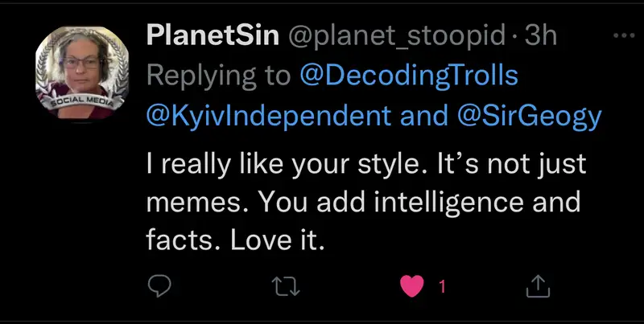This screenshot has width=644, height=324.
Task: Open the share icon for this tweet
Action: tap(538, 285)
